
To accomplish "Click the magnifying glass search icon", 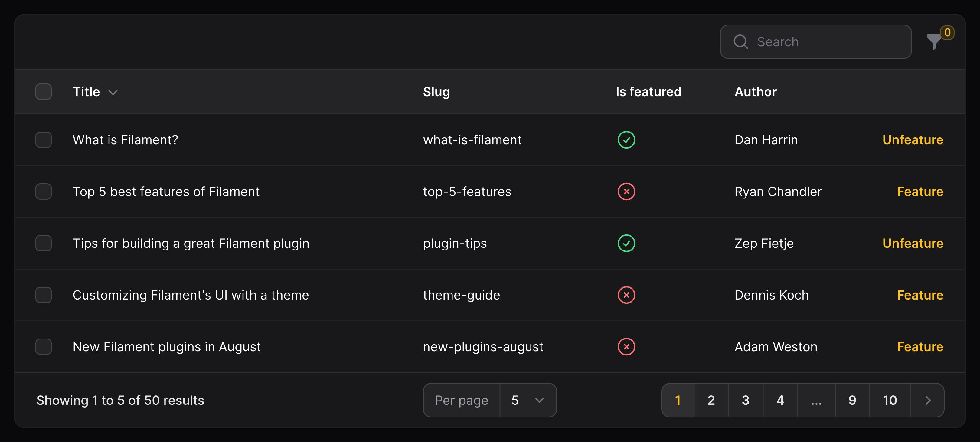I will point(740,42).
